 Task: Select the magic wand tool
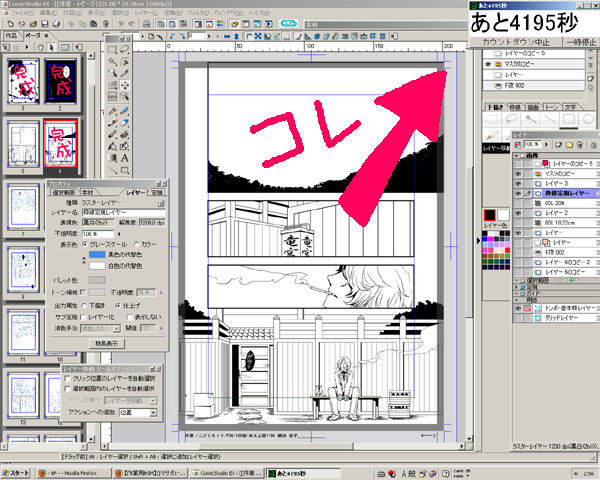click(112, 62)
